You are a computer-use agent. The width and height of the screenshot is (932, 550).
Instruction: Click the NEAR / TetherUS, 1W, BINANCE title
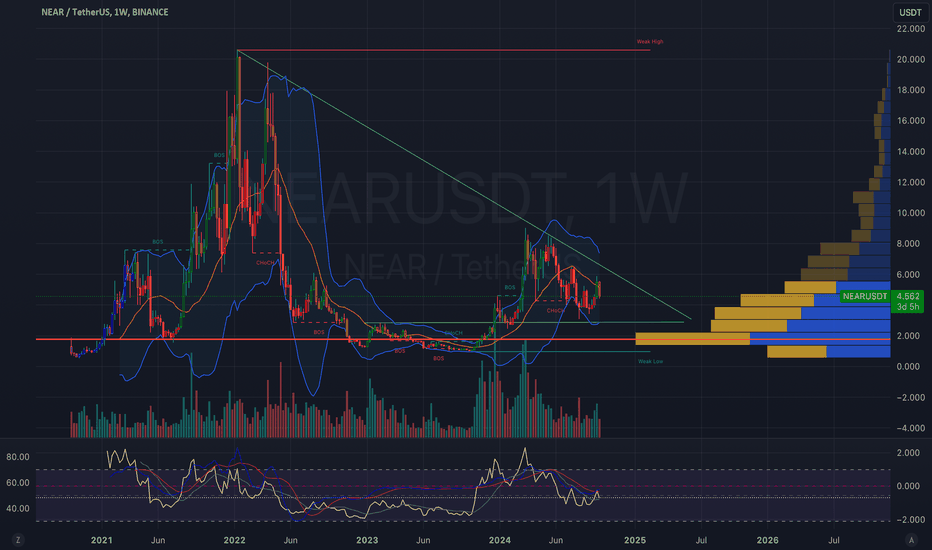[x=105, y=12]
